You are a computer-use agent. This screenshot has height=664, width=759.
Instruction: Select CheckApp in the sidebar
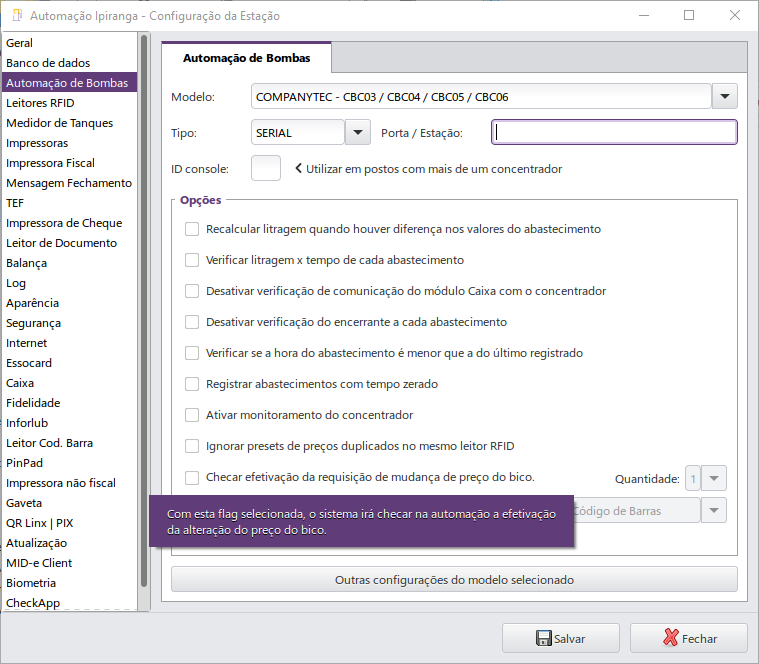tap(70, 603)
